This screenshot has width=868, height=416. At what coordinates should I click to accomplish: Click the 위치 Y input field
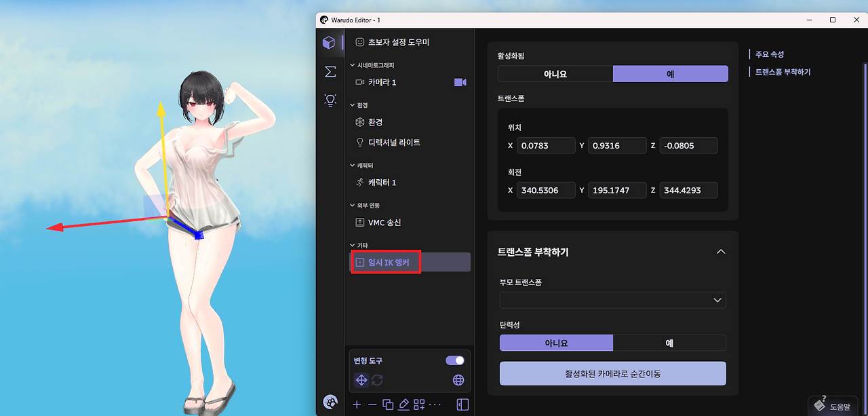617,146
